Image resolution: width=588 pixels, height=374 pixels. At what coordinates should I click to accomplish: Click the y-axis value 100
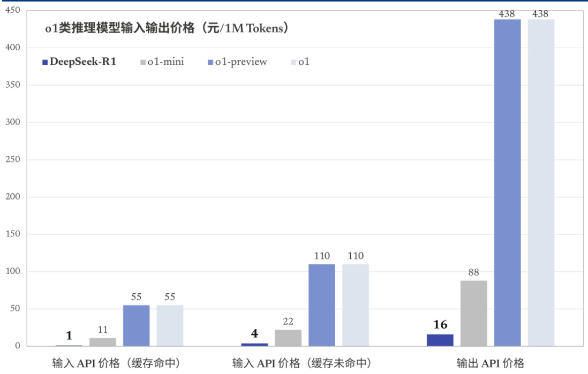tap(13, 271)
